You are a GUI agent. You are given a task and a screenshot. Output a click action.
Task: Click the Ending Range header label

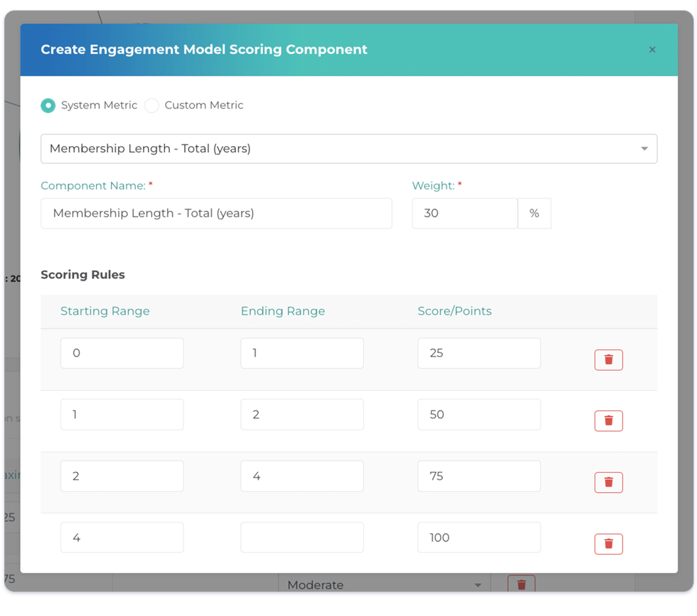(282, 311)
